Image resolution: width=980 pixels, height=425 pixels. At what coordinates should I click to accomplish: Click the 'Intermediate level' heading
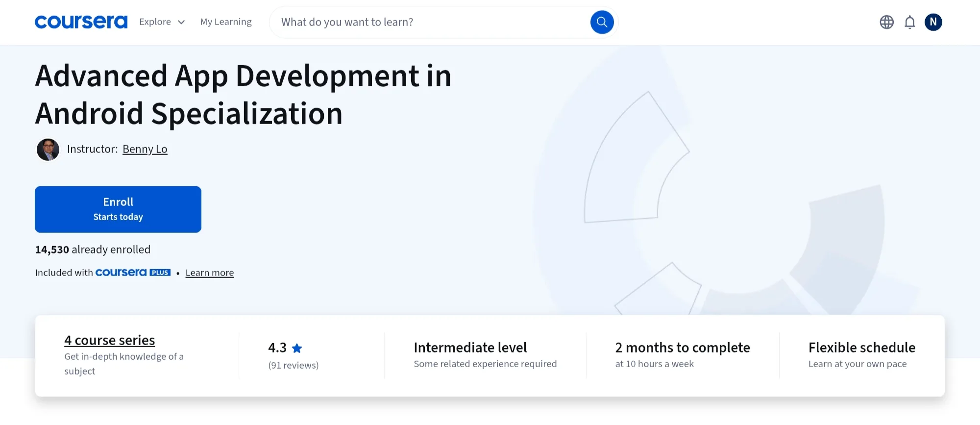point(470,348)
